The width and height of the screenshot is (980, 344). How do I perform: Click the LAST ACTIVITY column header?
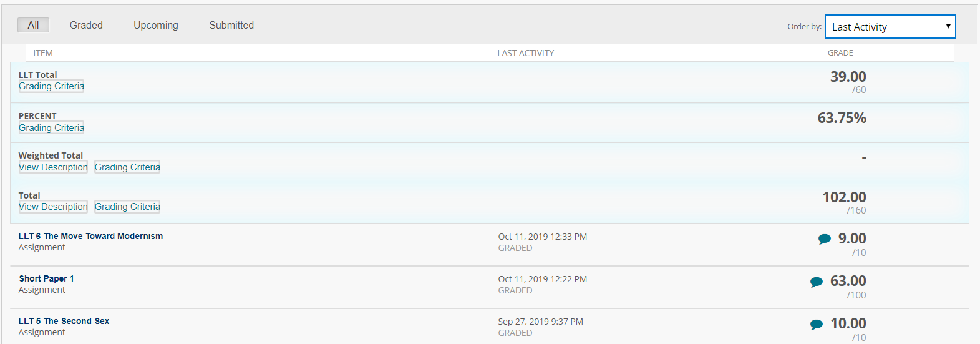[525, 53]
